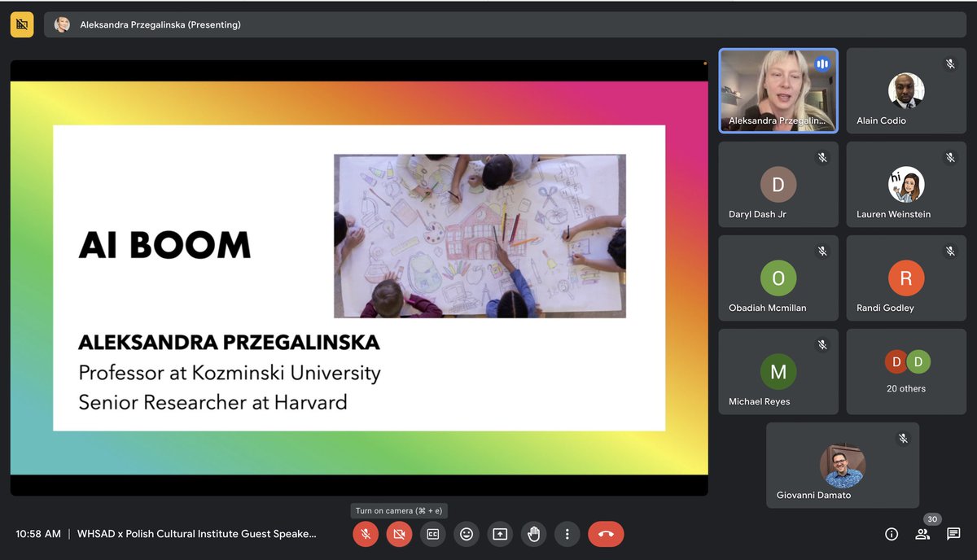The image size is (977, 560).
Task: Open the emoji reactions picker
Action: pyautogui.click(x=467, y=534)
